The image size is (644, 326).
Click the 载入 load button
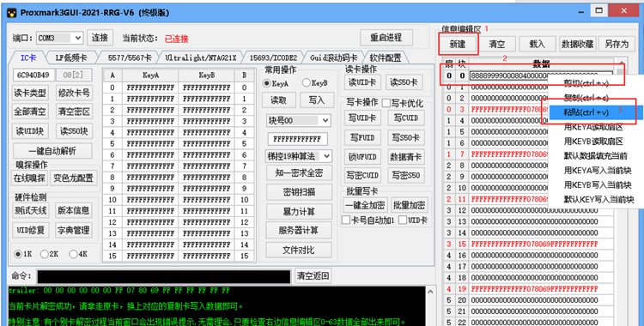point(537,44)
